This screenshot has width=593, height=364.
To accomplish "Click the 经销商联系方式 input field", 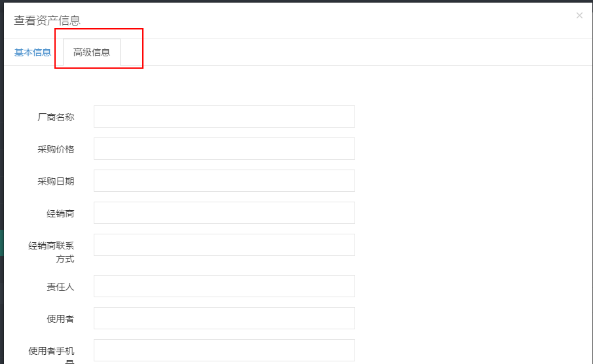I will (x=224, y=245).
